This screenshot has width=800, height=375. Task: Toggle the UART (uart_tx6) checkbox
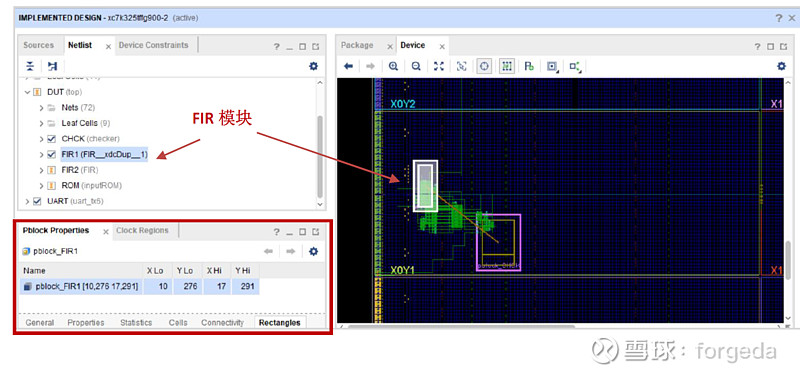pyautogui.click(x=37, y=201)
